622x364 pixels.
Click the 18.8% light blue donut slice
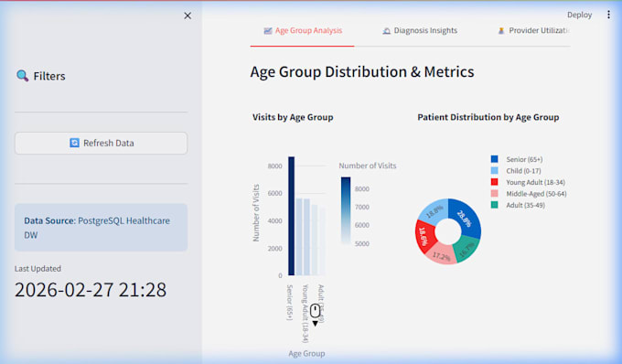[x=434, y=212]
